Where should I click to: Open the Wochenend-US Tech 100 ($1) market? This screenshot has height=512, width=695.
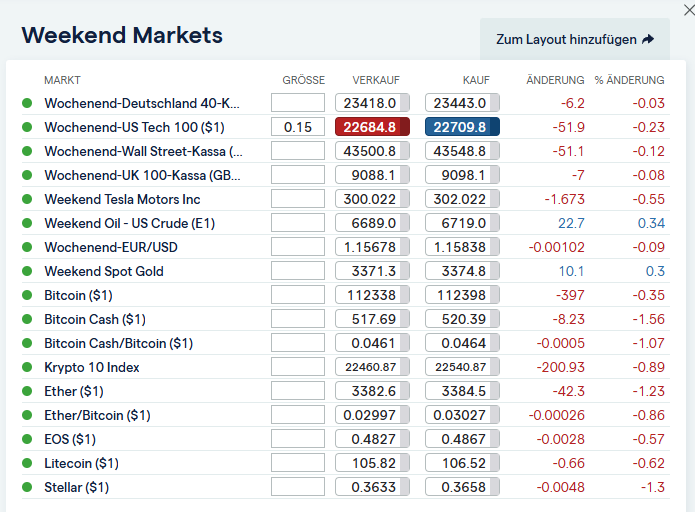click(x=134, y=127)
